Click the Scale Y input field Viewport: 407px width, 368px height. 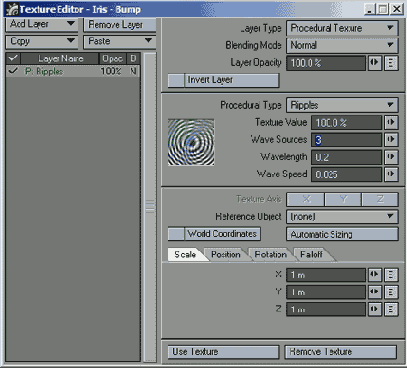326,293
